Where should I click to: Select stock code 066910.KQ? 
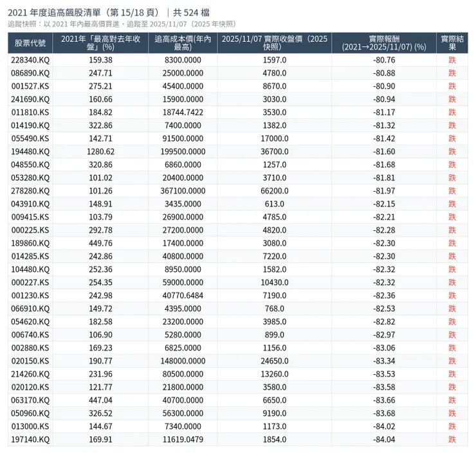(30, 309)
